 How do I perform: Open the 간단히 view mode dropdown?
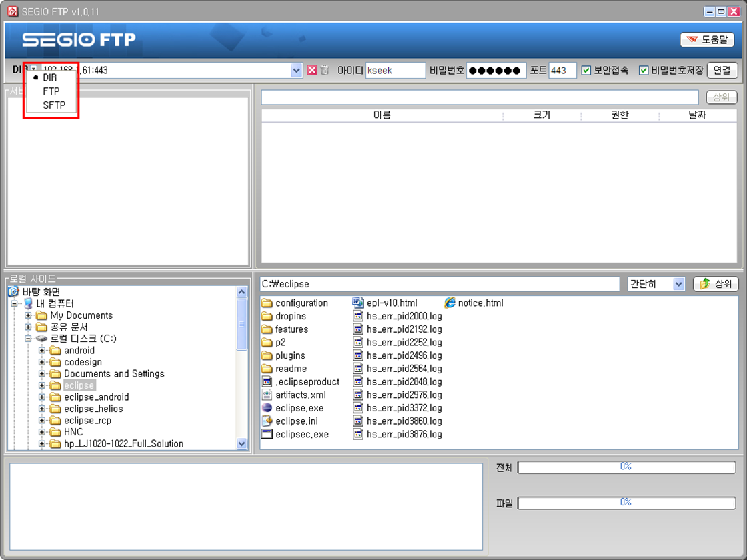pos(678,284)
